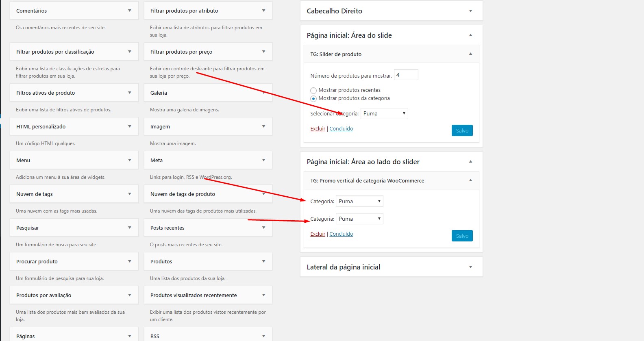
Task: Click Salvo in the Promo vertical widget
Action: pos(462,236)
